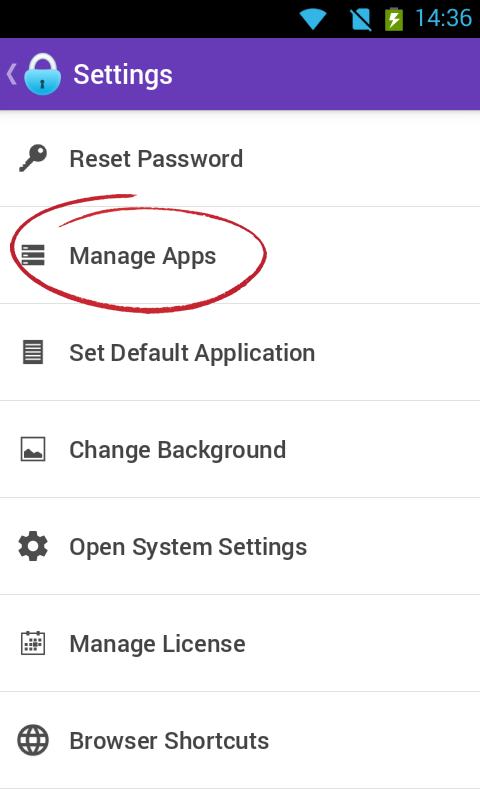Tap the 14:36 clock in status bar

click(443, 18)
